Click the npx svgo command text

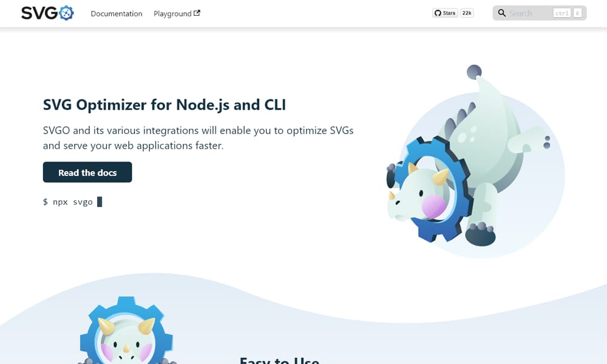[x=68, y=202]
